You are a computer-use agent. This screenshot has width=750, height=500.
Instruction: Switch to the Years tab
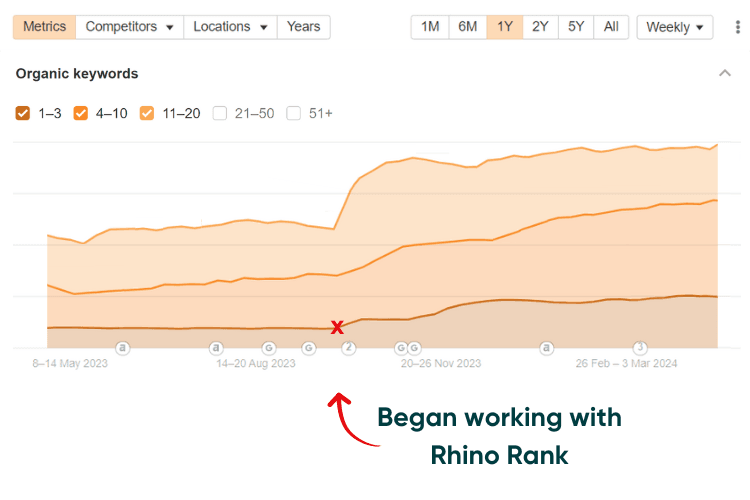point(303,27)
